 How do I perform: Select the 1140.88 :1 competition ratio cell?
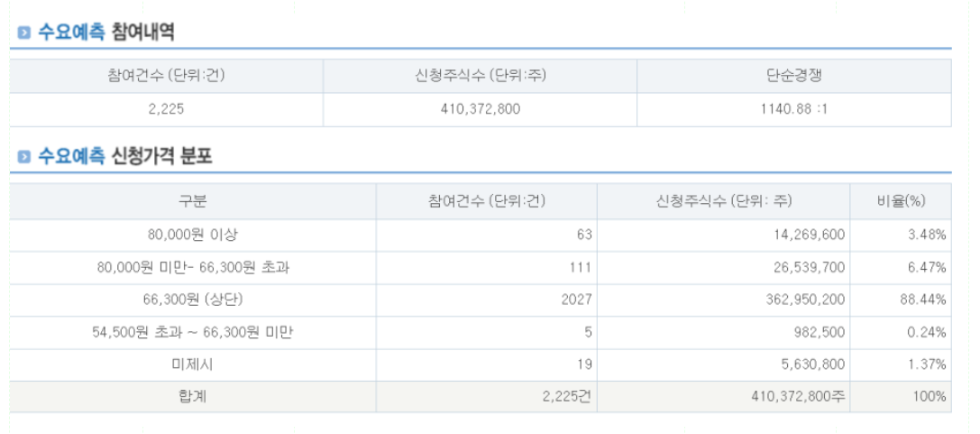click(794, 109)
